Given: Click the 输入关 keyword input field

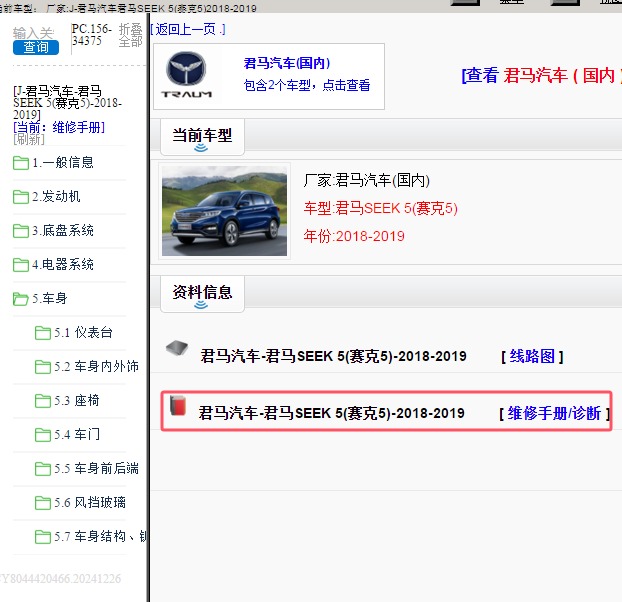Looking at the screenshot, I should click(33, 33).
